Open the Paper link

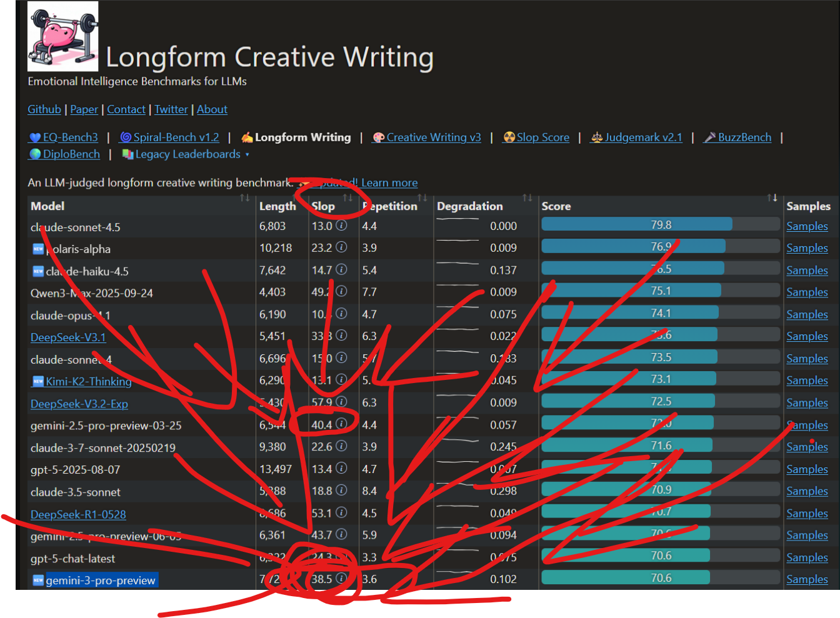coord(84,109)
